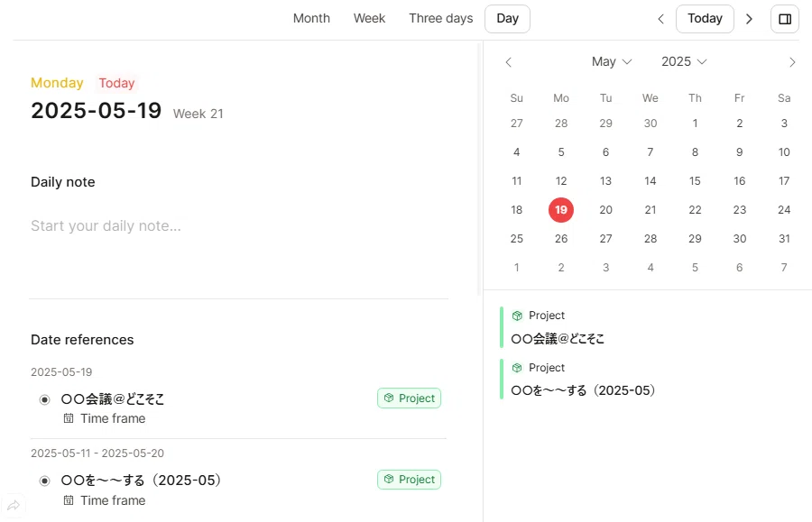Screen dimensions: 812x522
Task: Click calendar icon under 〇〇会議@どこそこ reference
Action: click(69, 418)
